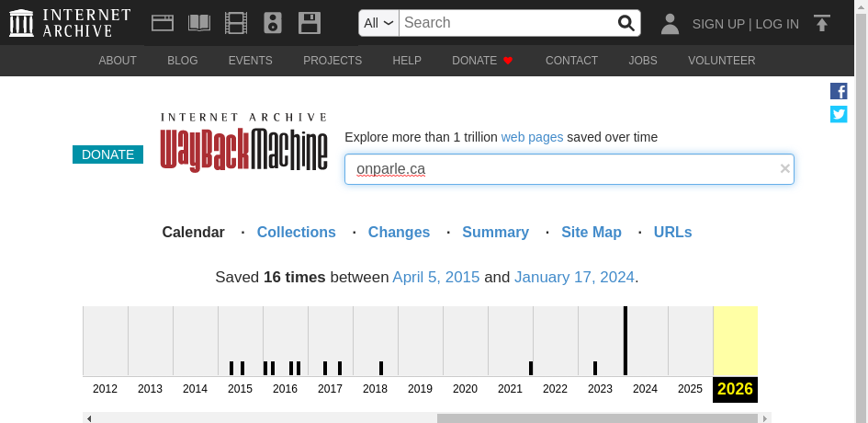
Task: Open the Web archive icon
Action: (163, 23)
